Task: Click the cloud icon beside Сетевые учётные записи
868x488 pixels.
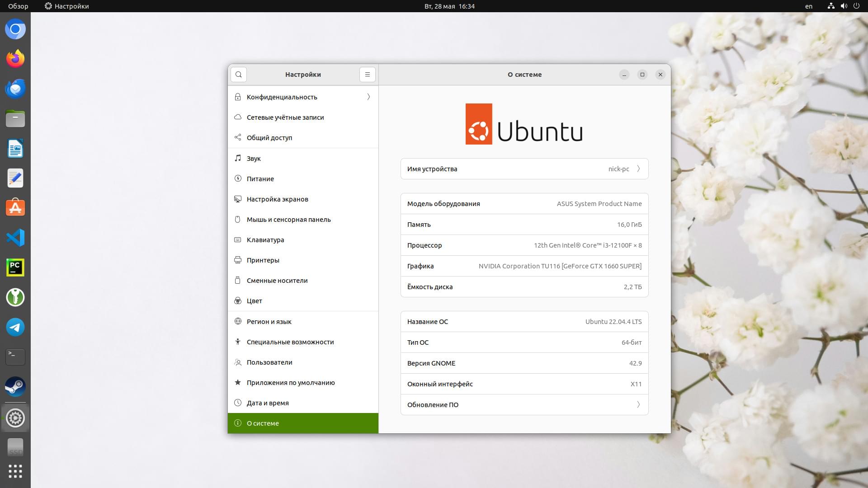Action: pyautogui.click(x=238, y=117)
